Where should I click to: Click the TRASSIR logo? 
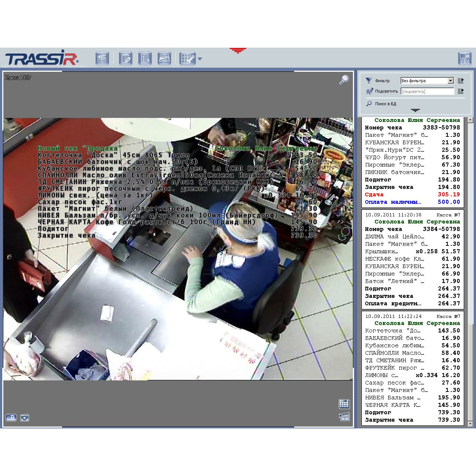tap(42, 58)
